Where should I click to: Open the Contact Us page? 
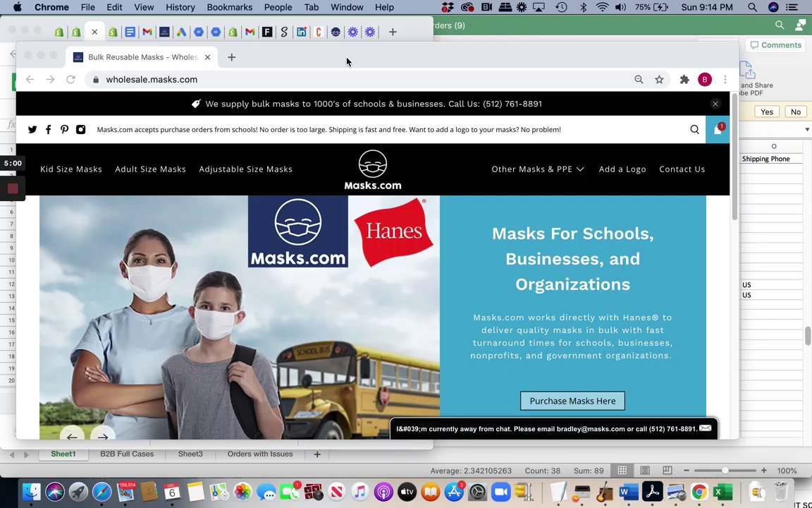pos(682,169)
